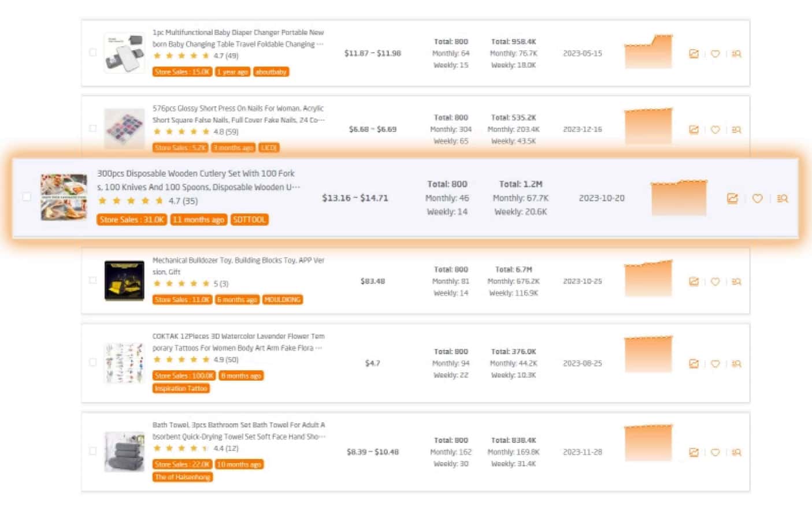Click the MOULDKING store tag
812x514 pixels.
coord(282,300)
